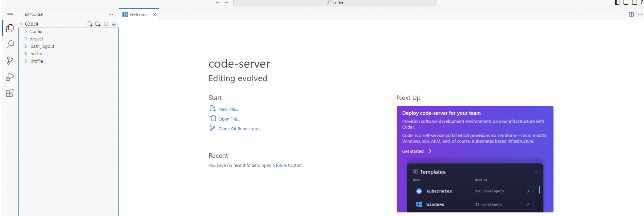Click the open a folder link
This screenshot has height=216, width=644.
[x=274, y=165]
